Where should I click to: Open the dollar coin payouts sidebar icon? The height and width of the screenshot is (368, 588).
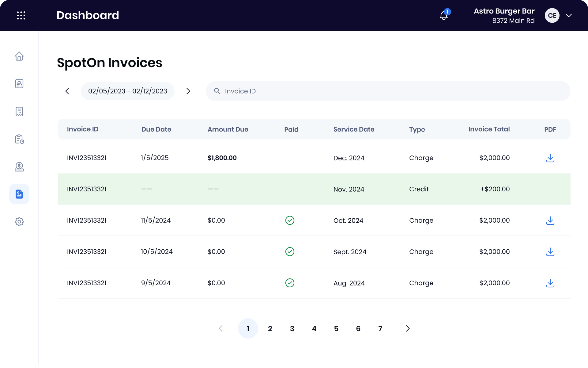click(x=19, y=167)
